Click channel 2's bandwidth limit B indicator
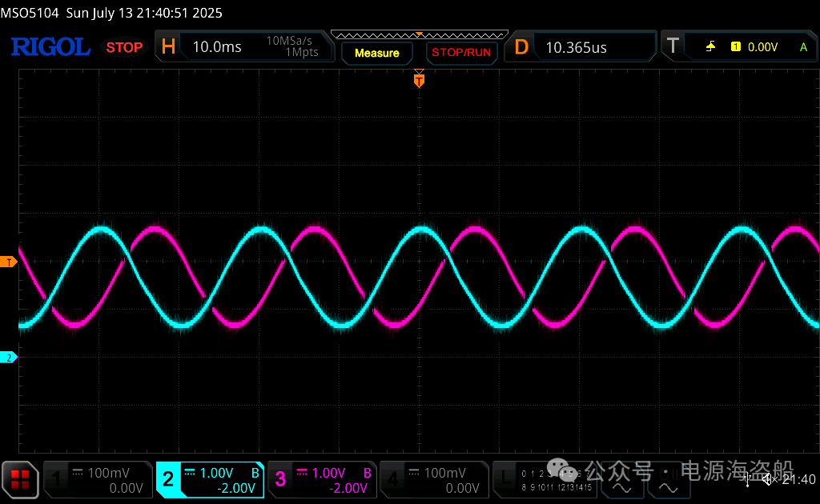The width and height of the screenshot is (820, 504). 255,473
